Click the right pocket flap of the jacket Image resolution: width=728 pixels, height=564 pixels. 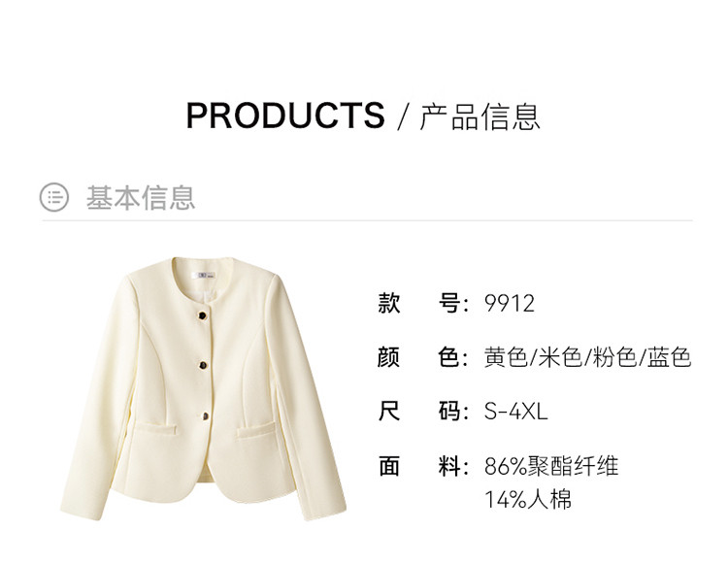tap(258, 431)
